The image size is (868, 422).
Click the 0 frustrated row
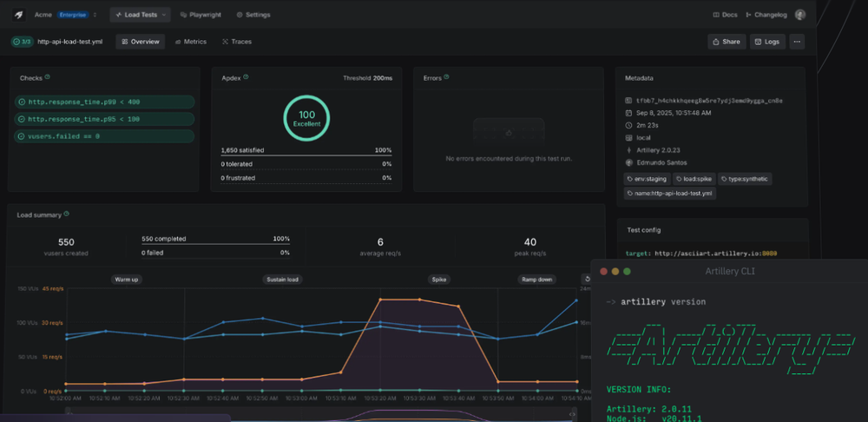[x=306, y=178]
